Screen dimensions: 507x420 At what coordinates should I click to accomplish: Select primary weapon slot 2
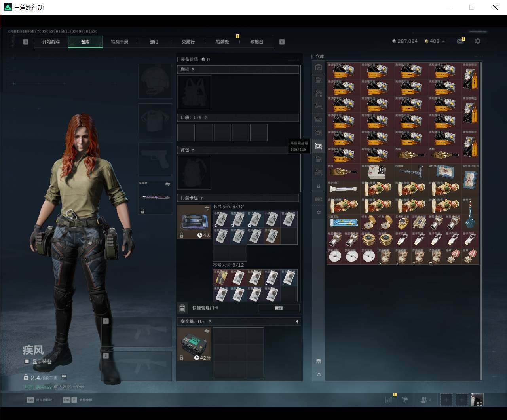click(137, 366)
